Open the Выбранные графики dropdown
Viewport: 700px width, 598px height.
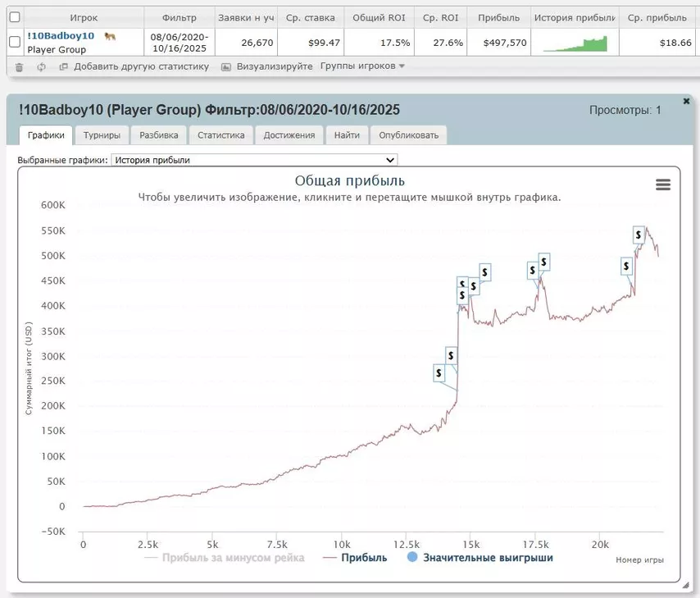pos(254,160)
